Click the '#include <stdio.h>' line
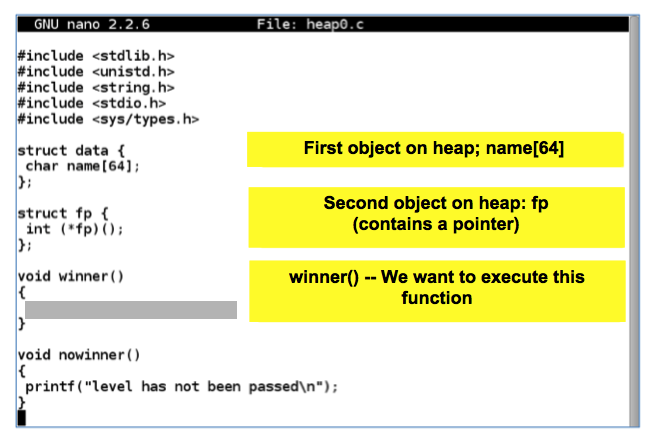This screenshot has width=651, height=441. click(92, 103)
